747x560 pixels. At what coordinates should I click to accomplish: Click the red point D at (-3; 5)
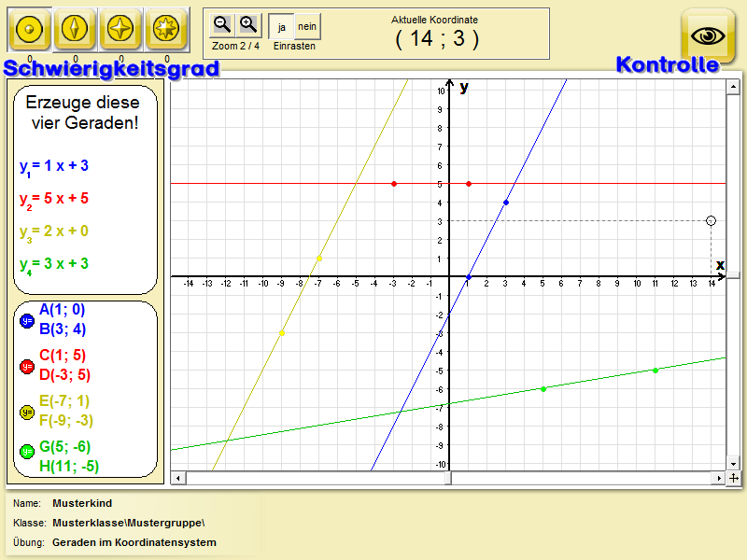click(x=394, y=184)
